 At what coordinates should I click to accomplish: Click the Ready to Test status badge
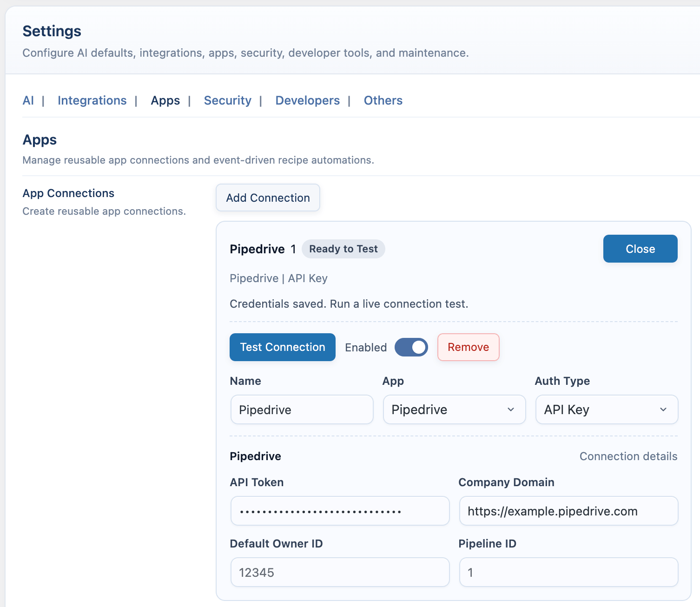[x=343, y=249]
